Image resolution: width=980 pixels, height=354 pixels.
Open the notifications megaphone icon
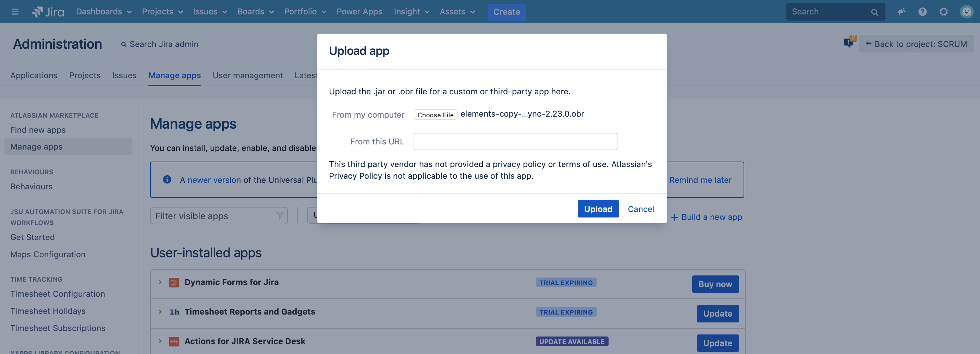tap(901, 12)
